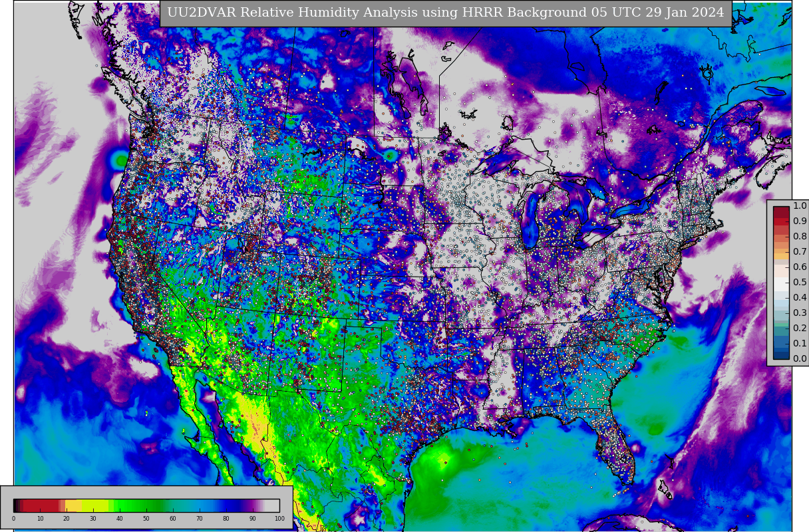Click the 0.7 label on vertical legend
809x532 pixels.
coord(800,251)
